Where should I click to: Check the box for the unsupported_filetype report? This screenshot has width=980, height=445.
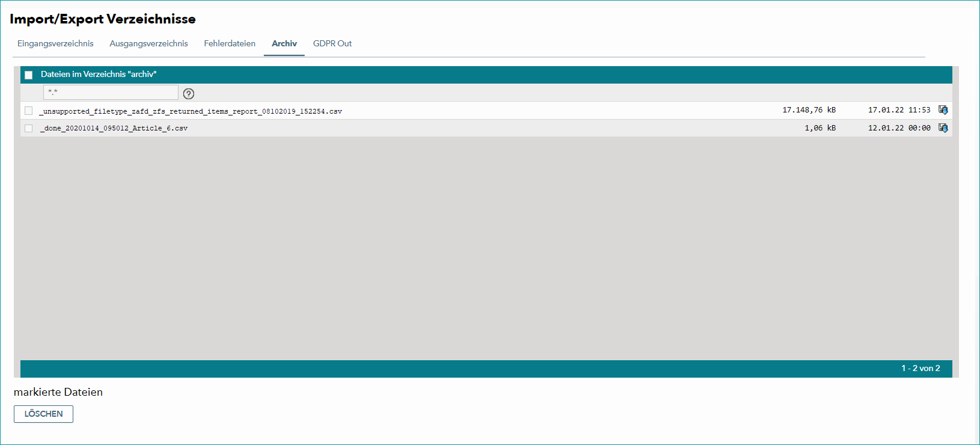point(28,111)
